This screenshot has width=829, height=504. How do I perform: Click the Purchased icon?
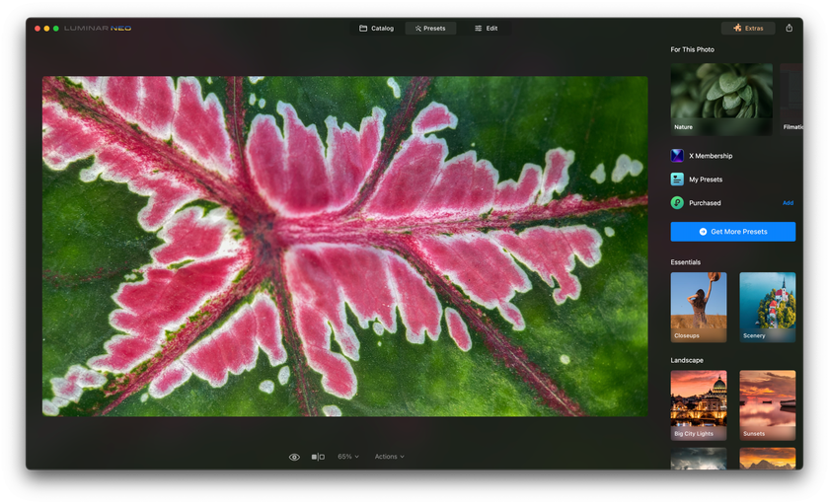pyautogui.click(x=677, y=203)
